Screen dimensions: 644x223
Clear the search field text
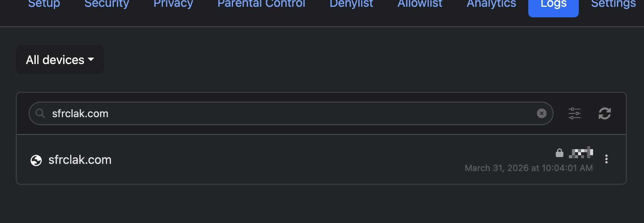click(541, 113)
